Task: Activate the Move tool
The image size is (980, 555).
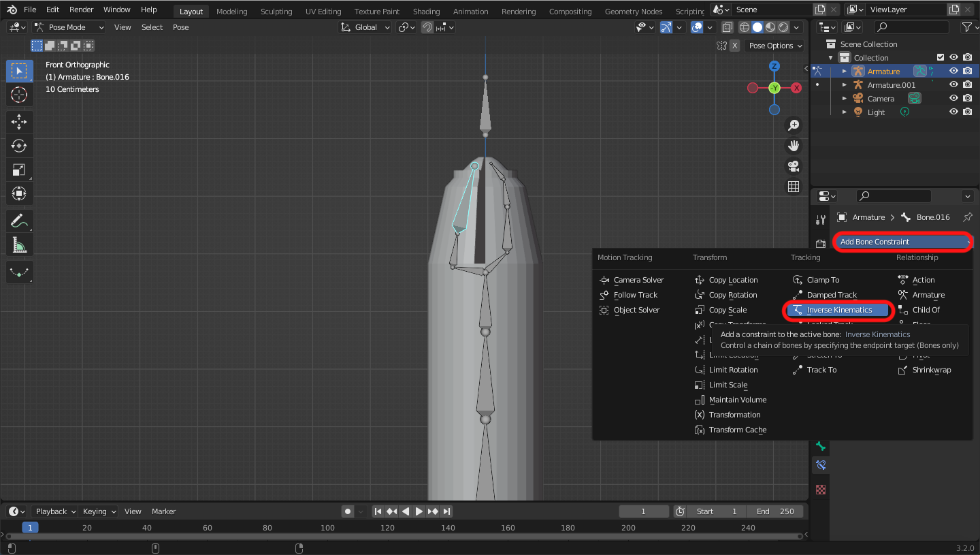Action: pyautogui.click(x=20, y=123)
